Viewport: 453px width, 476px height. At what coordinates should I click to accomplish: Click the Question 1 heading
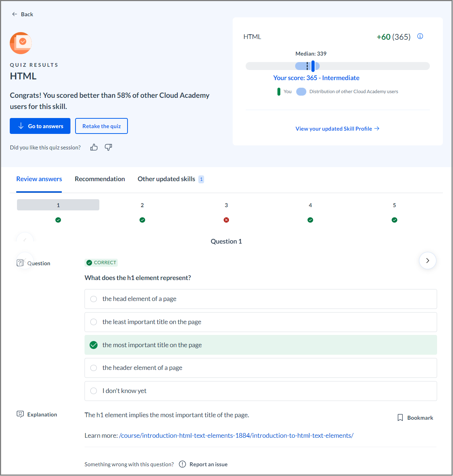pyautogui.click(x=226, y=241)
